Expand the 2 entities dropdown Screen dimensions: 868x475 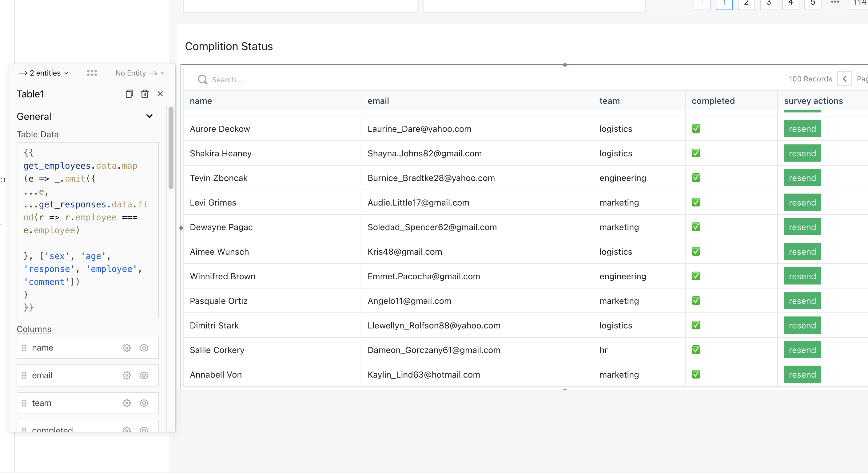tap(44, 73)
